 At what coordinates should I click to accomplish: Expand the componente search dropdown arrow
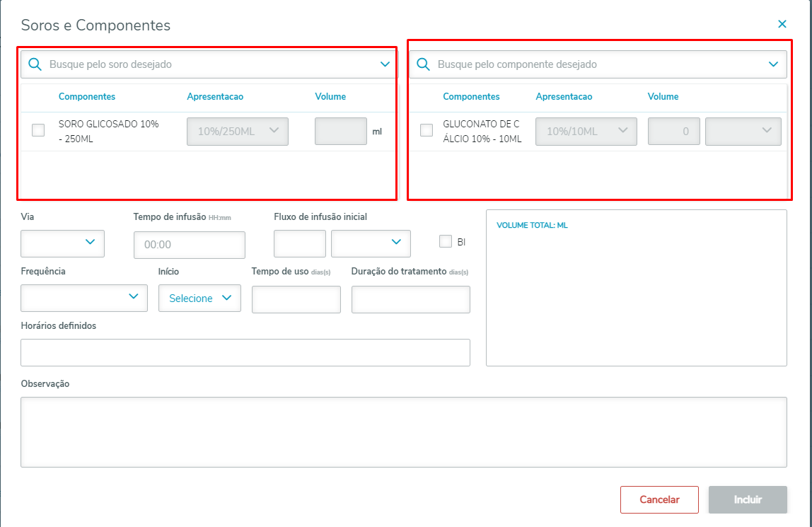(x=773, y=64)
